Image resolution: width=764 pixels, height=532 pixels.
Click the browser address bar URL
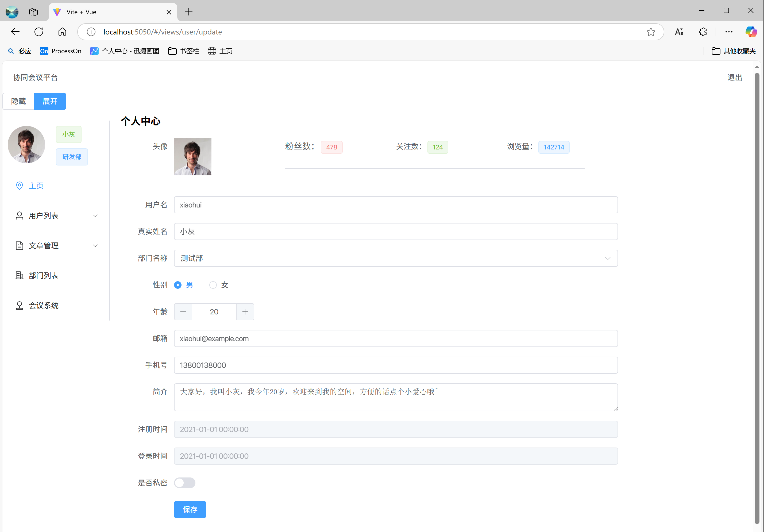(163, 32)
